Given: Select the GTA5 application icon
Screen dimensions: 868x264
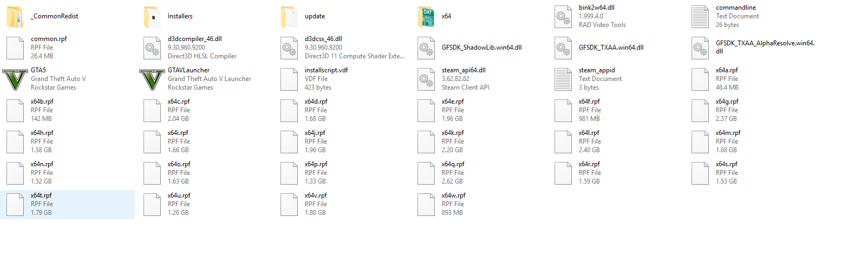Looking at the screenshot, I should pos(15,79).
